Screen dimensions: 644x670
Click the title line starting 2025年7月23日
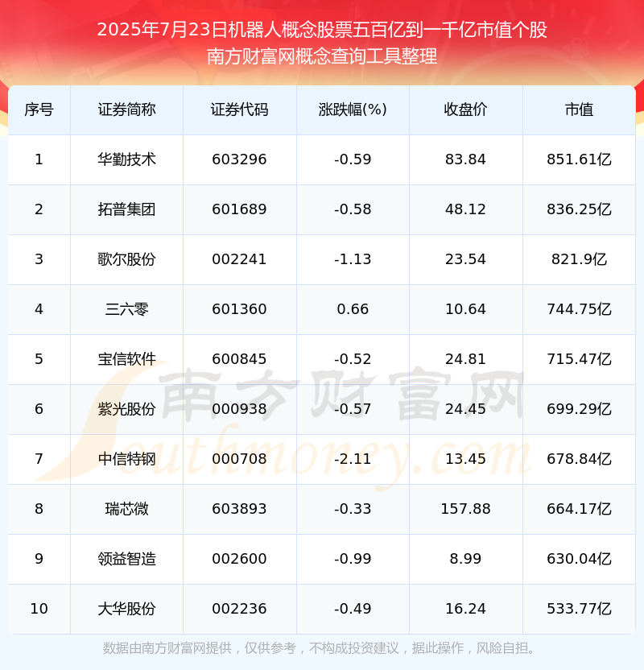pyautogui.click(x=322, y=30)
